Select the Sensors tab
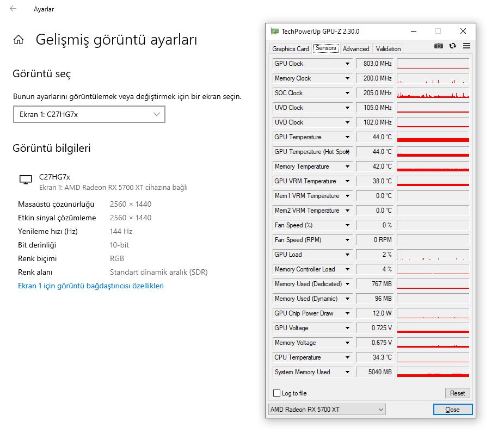This screenshot has height=439, width=504. [x=325, y=48]
